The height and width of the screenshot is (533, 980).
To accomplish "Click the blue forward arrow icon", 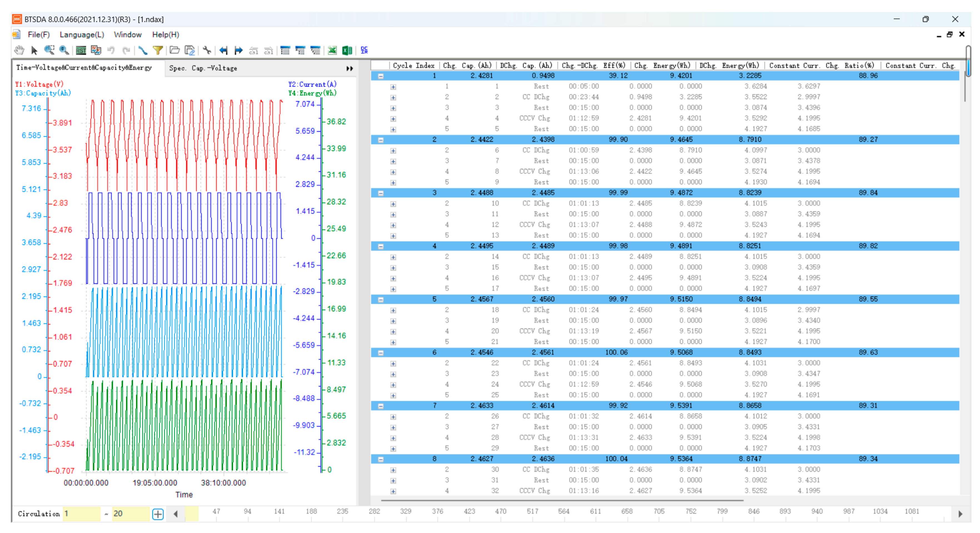I will click(x=239, y=50).
